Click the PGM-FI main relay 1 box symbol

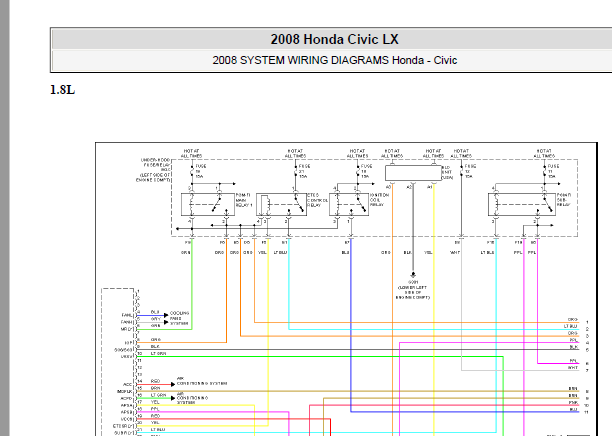[208, 204]
